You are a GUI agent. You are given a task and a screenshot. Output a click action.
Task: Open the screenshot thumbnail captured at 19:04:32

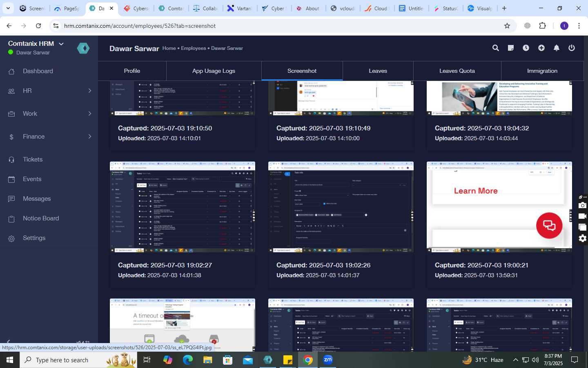[499, 98]
